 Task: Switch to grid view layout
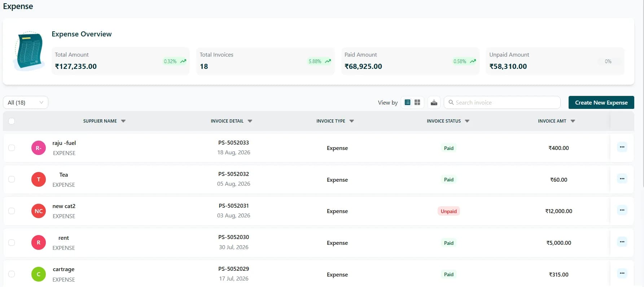pos(417,102)
